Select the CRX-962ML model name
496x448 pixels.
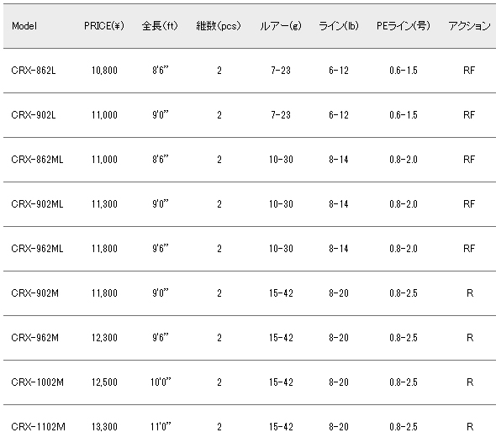(x=37, y=249)
